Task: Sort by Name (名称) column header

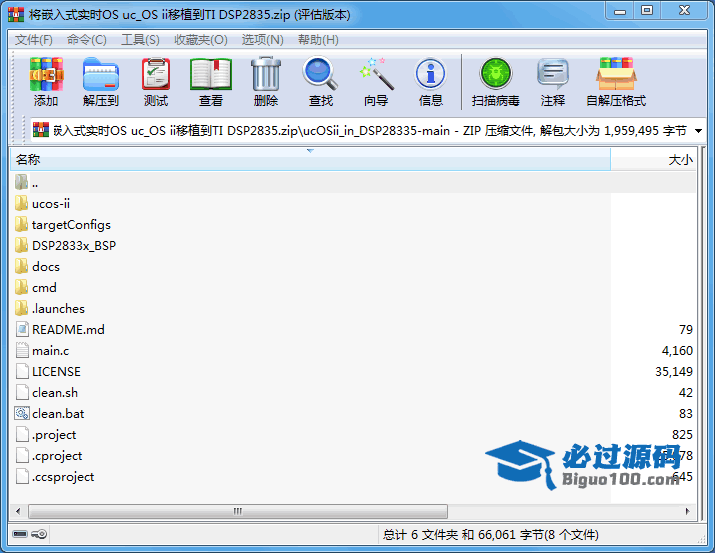Action: 310,160
